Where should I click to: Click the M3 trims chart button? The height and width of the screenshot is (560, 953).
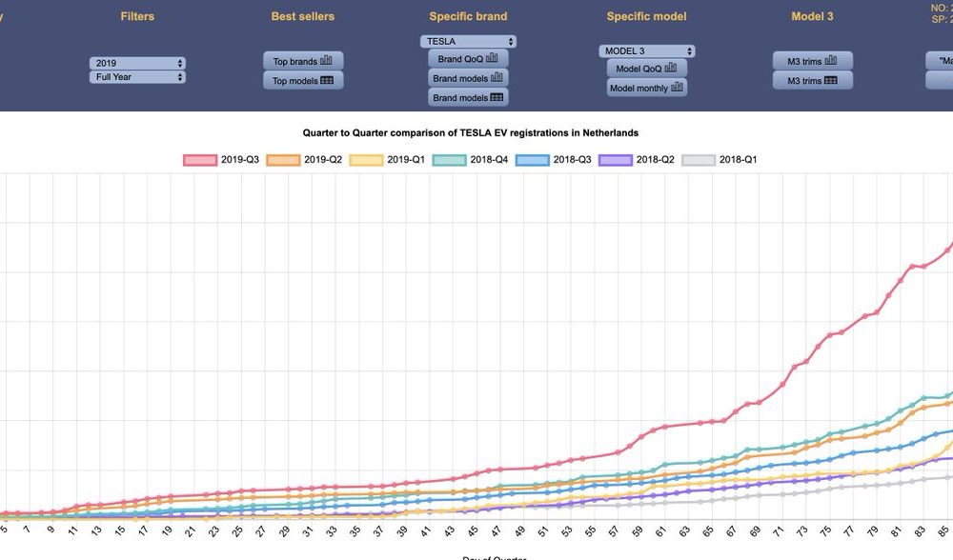point(813,61)
